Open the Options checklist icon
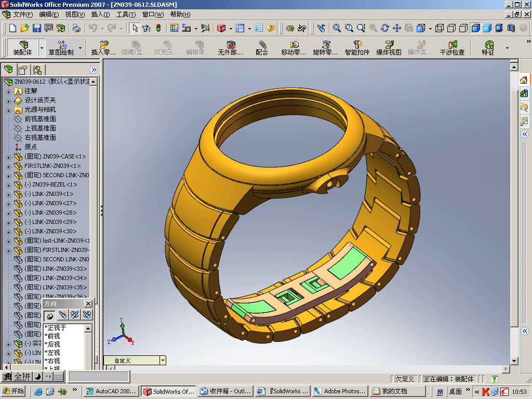The image size is (532, 399). coord(259,28)
